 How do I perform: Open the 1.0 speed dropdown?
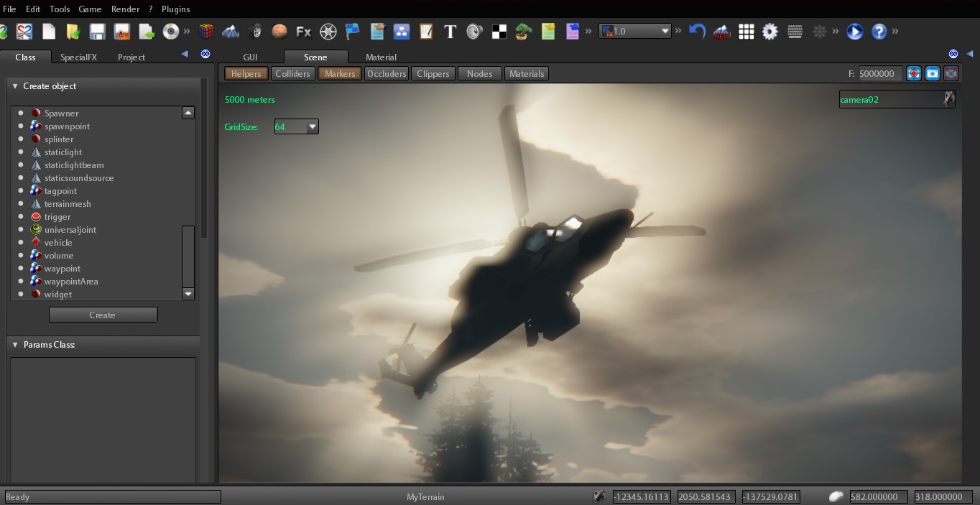pyautogui.click(x=665, y=31)
